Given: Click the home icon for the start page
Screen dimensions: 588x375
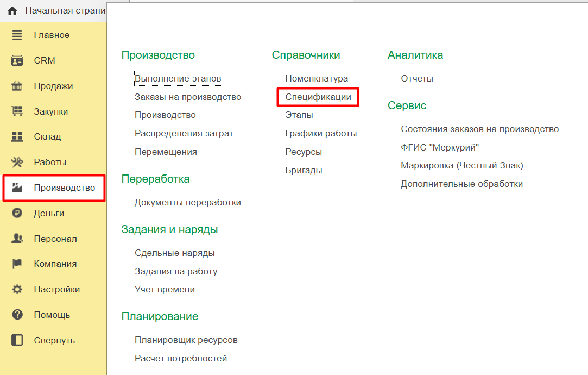Looking at the screenshot, I should tap(12, 11).
